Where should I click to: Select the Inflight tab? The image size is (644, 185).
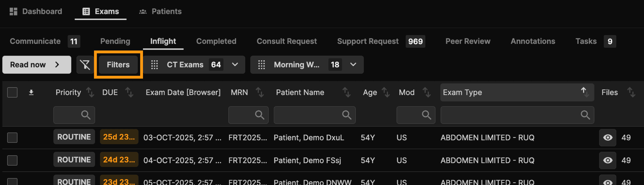pos(163,41)
